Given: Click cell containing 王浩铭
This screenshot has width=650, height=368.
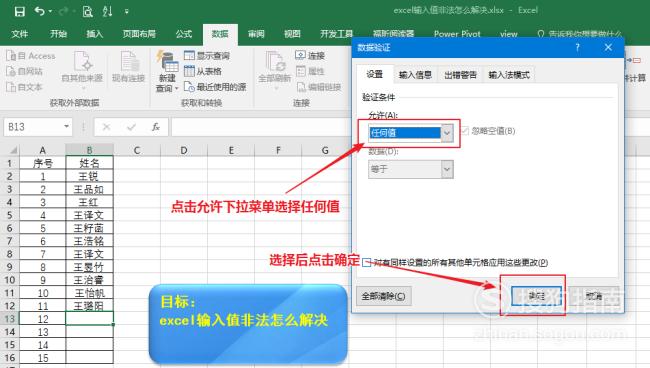Looking at the screenshot, I should (90, 241).
